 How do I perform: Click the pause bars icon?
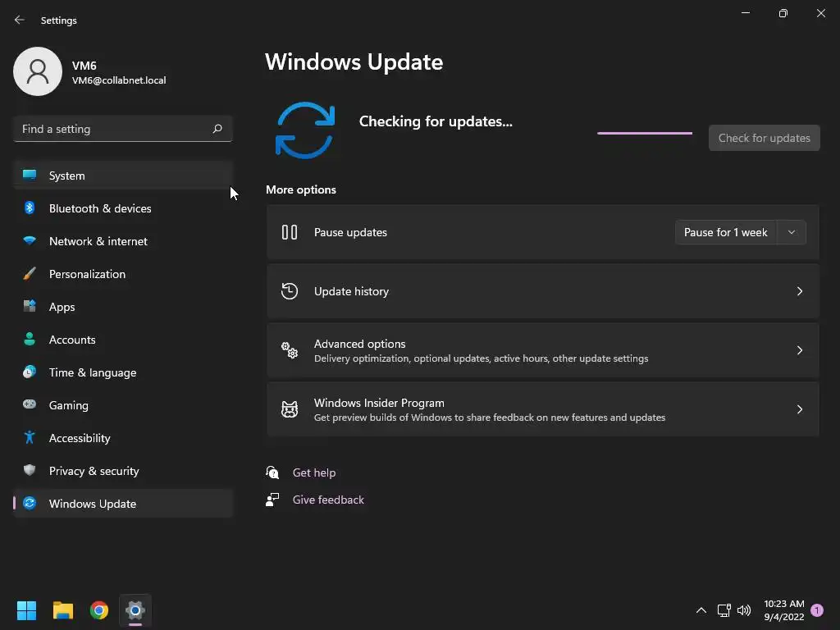coord(290,232)
